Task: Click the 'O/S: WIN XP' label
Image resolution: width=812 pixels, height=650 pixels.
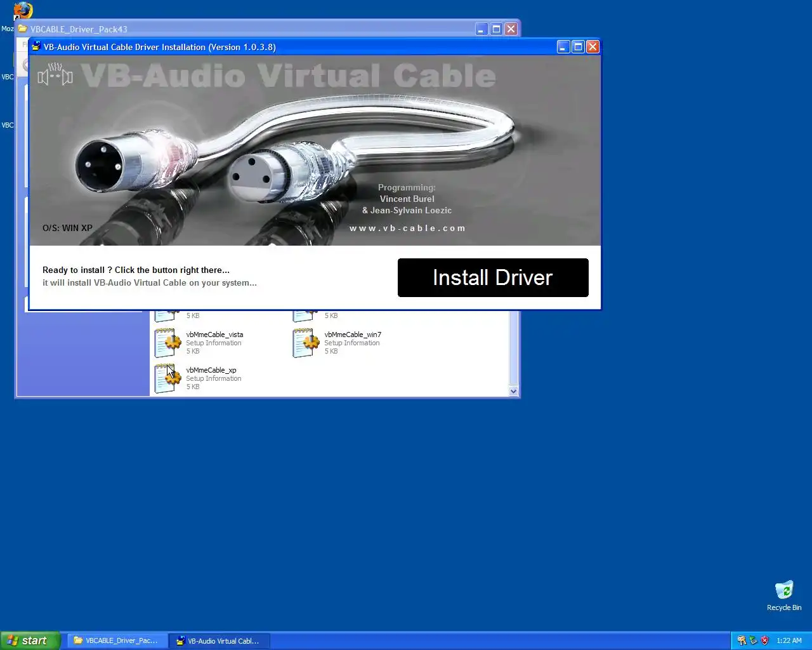Action: tap(67, 228)
